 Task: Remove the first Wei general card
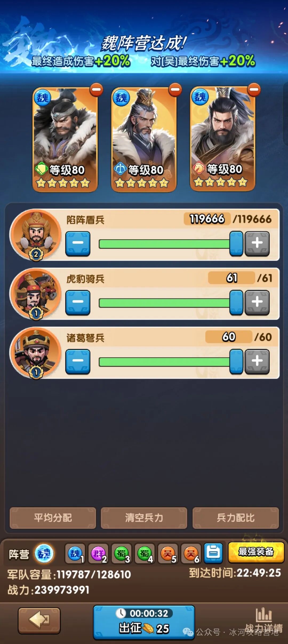pyautogui.click(x=96, y=90)
